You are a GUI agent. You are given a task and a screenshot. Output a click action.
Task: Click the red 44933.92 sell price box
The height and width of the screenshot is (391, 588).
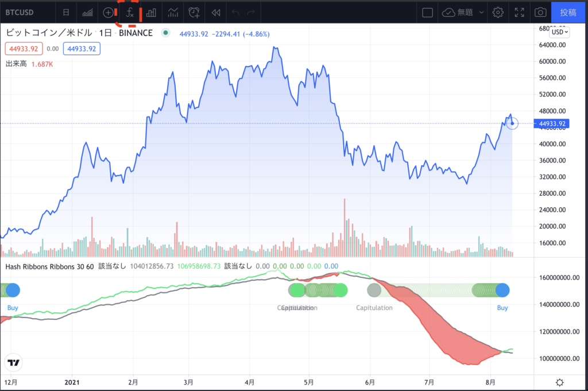click(24, 49)
